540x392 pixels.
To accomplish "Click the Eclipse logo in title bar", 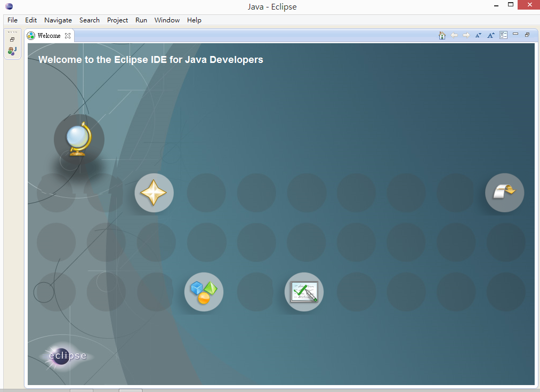I will (x=9, y=6).
